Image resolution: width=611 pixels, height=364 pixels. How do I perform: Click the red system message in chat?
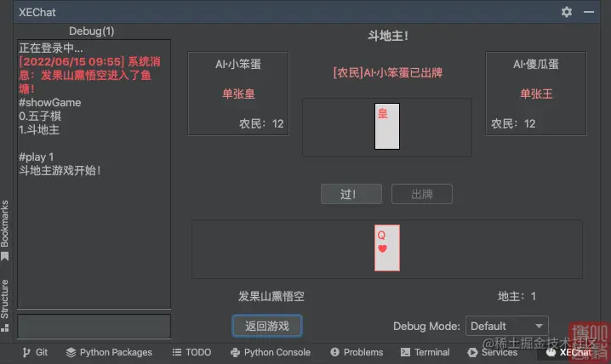[89, 75]
